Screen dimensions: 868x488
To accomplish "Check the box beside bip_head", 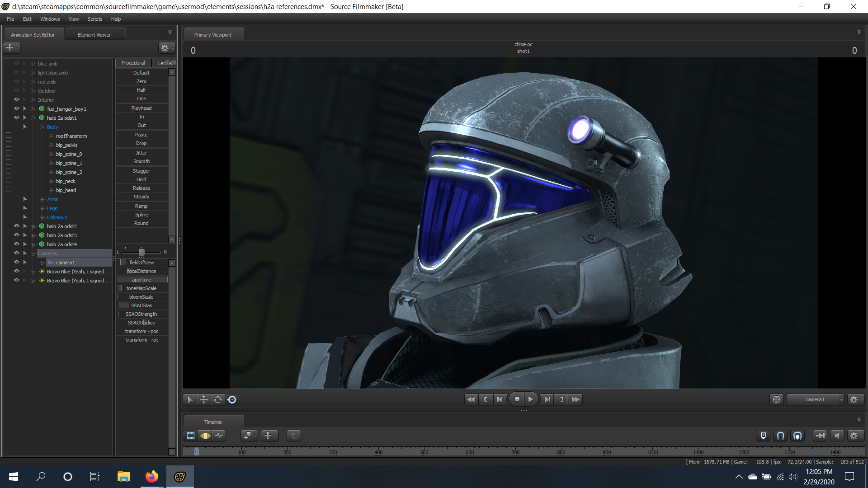I will [9, 190].
